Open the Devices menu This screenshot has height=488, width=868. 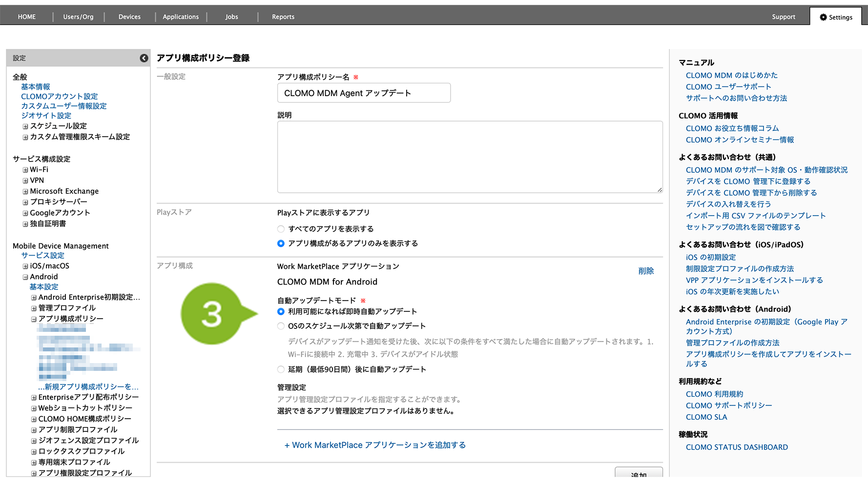coord(129,17)
